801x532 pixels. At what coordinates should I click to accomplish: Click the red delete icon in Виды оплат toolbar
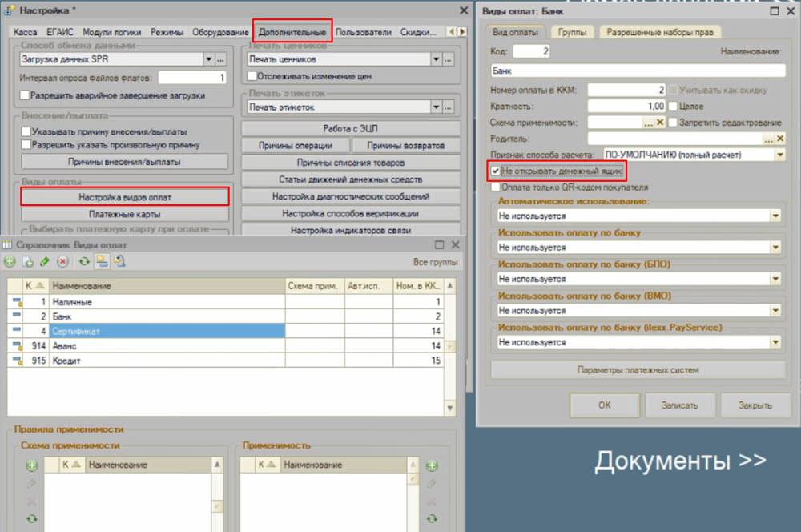pos(62,261)
